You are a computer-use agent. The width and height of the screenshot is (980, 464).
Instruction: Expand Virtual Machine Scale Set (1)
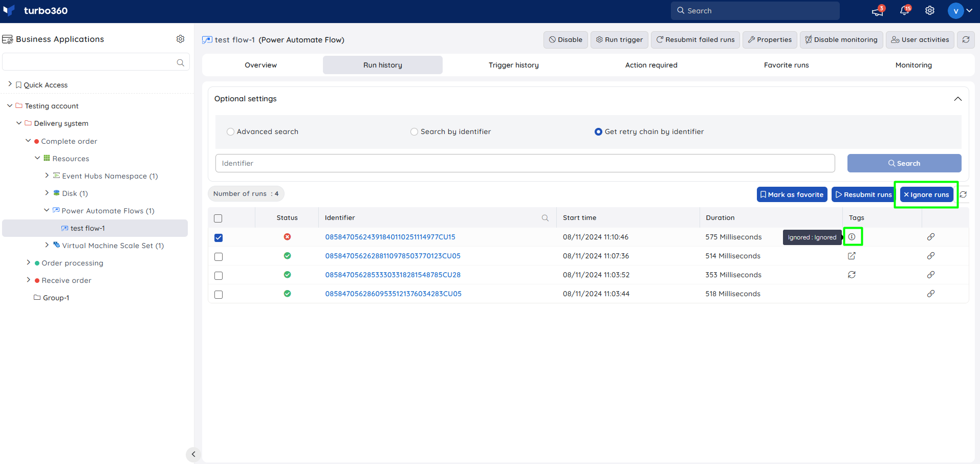(x=47, y=245)
